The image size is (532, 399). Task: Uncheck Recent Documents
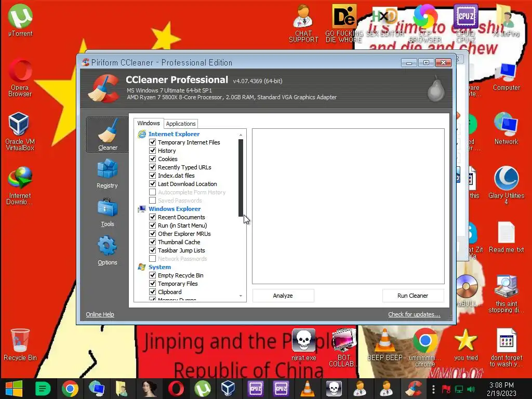click(153, 217)
